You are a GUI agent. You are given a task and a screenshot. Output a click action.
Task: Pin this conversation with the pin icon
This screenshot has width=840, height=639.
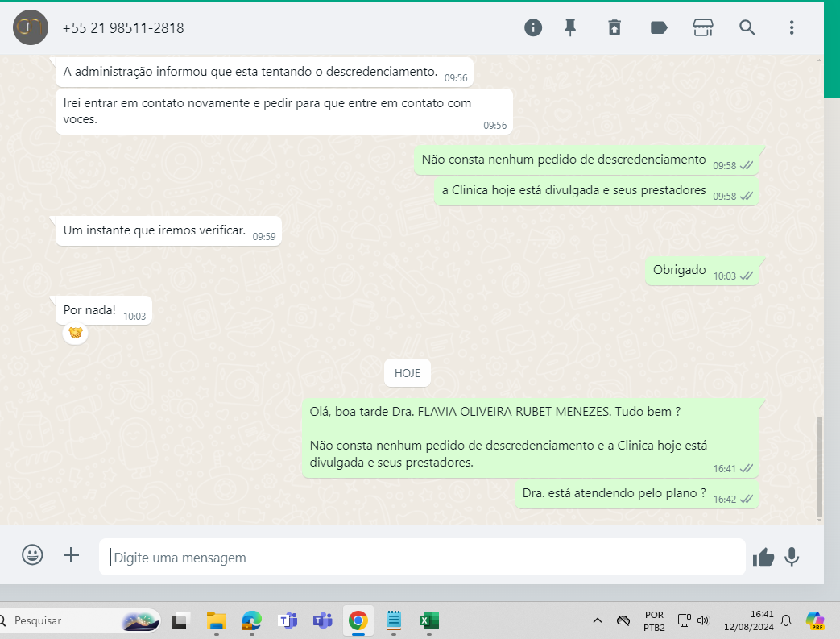[x=570, y=27]
